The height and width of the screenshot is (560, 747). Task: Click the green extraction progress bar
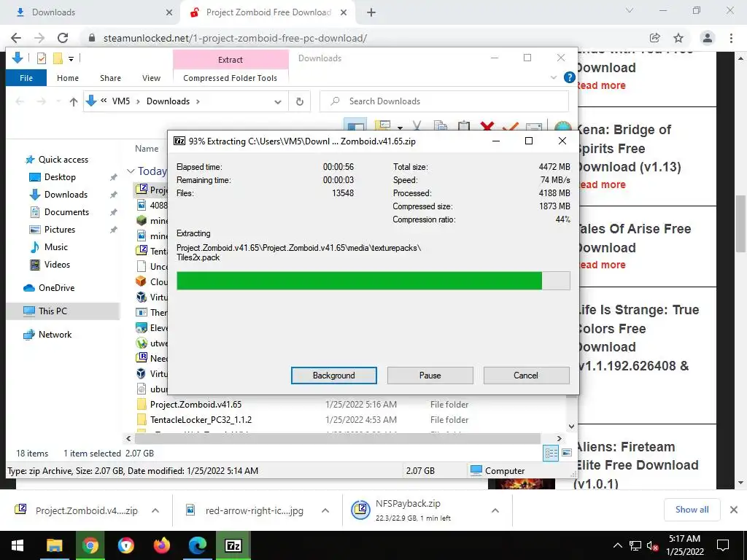coord(373,281)
